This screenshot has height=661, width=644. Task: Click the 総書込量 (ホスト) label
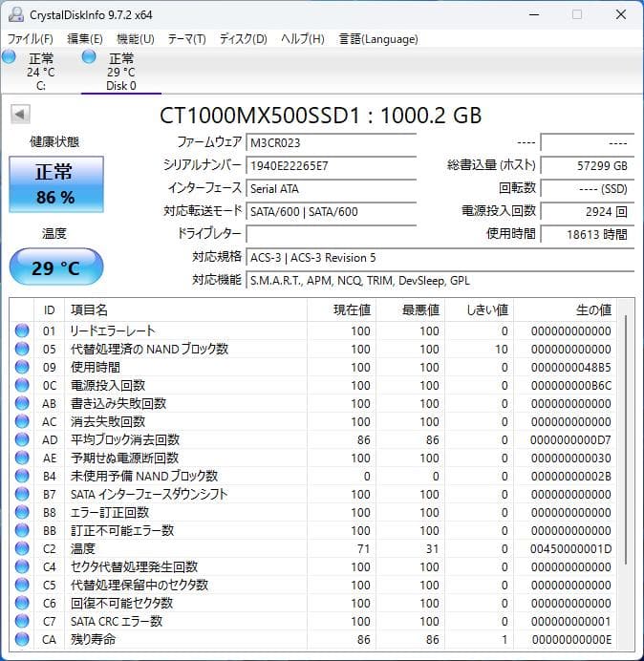[x=491, y=165]
